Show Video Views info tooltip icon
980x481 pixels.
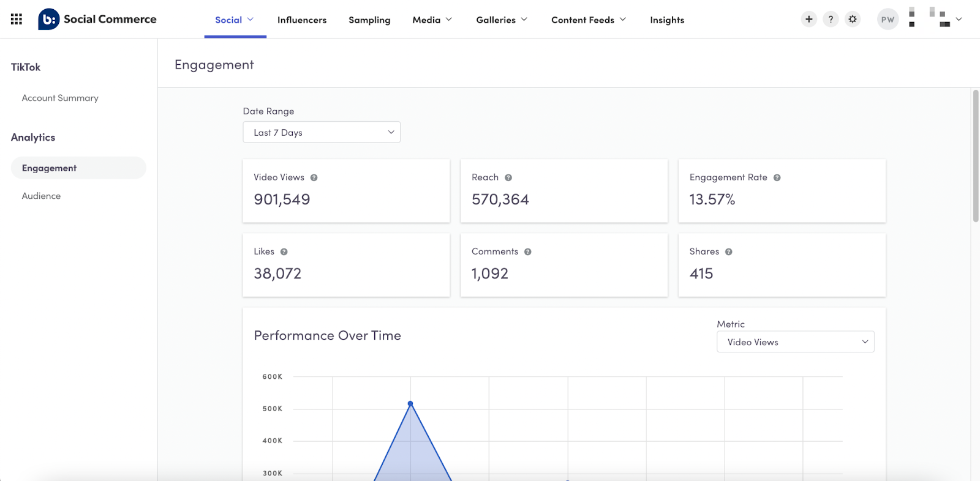[314, 177]
